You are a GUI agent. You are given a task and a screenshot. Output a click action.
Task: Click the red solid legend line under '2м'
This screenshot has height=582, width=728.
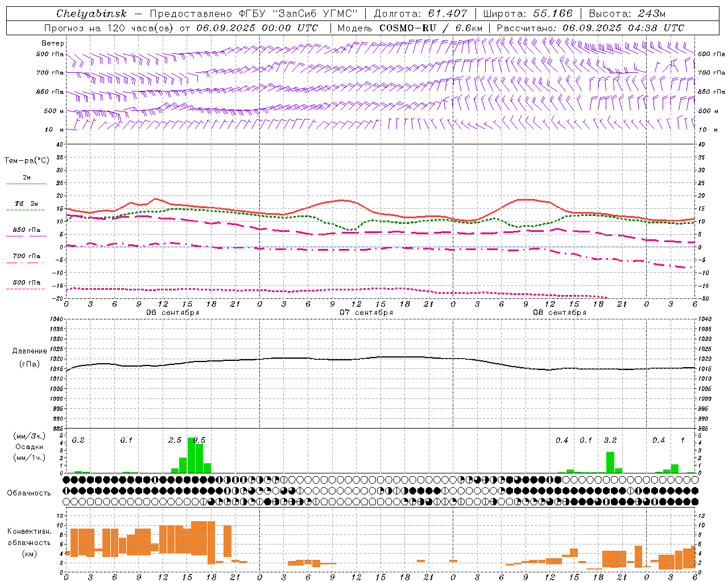(x=26, y=184)
